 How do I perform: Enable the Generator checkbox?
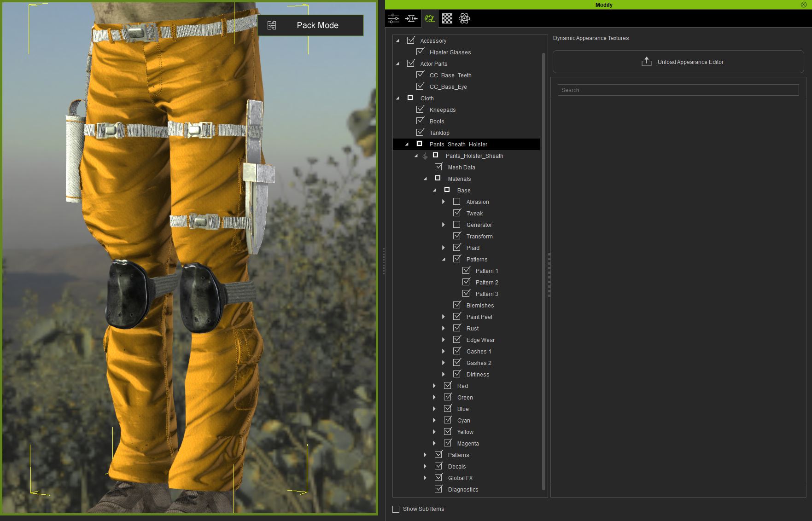point(457,225)
